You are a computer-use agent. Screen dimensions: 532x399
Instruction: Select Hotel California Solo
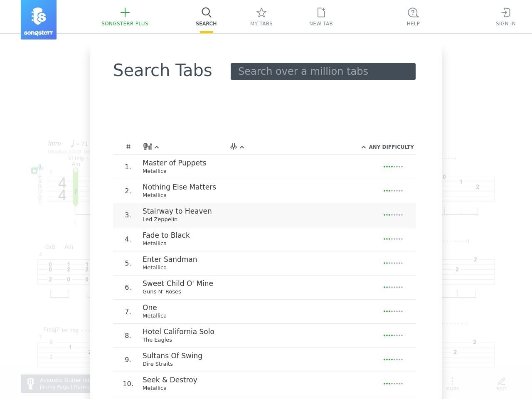click(264, 335)
